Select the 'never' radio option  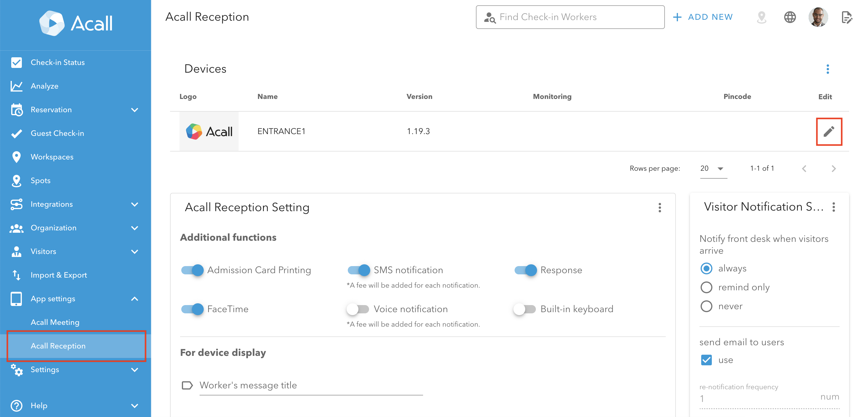tap(706, 307)
